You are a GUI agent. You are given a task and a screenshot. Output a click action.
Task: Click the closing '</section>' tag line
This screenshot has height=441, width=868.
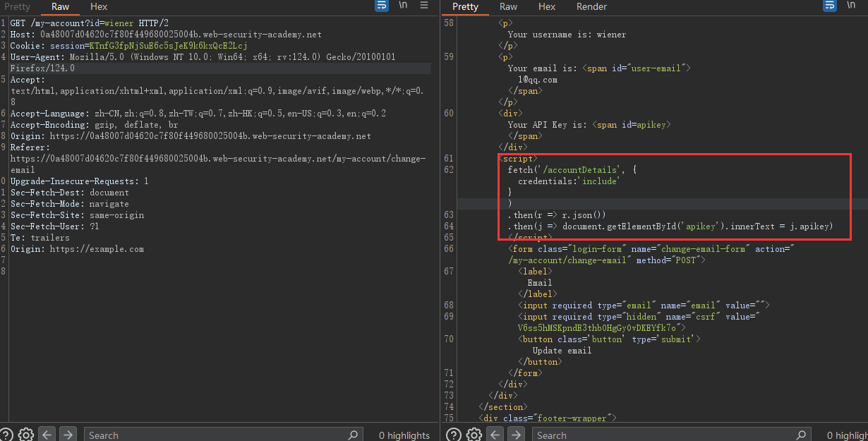[x=502, y=407]
